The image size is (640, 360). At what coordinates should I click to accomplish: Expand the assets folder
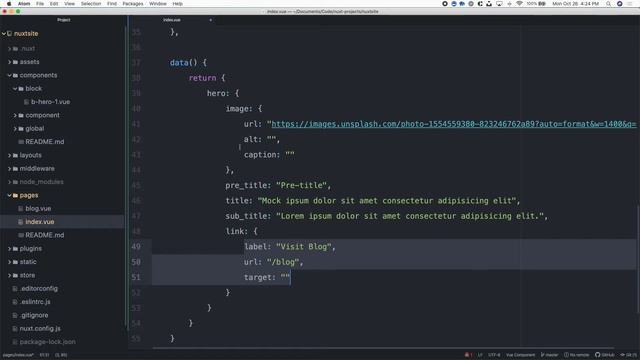coord(9,62)
